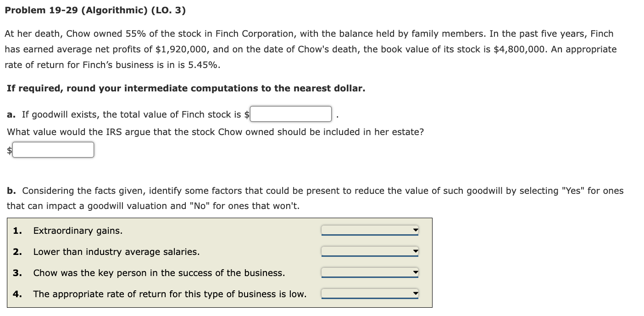Open the dropdown for low rate of return item

pos(370,292)
